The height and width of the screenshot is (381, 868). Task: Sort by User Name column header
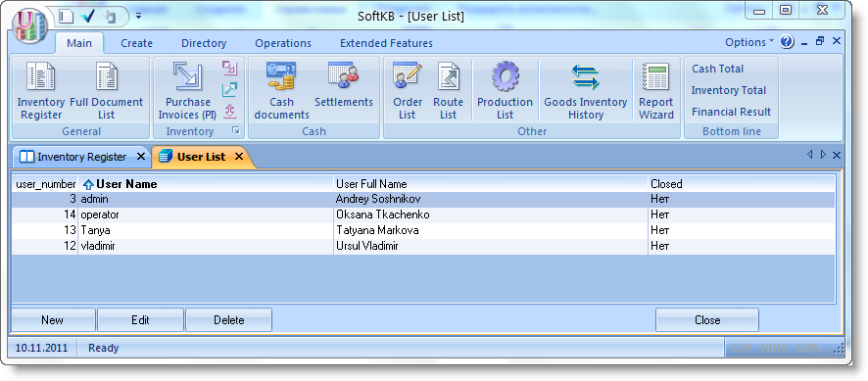(206, 184)
